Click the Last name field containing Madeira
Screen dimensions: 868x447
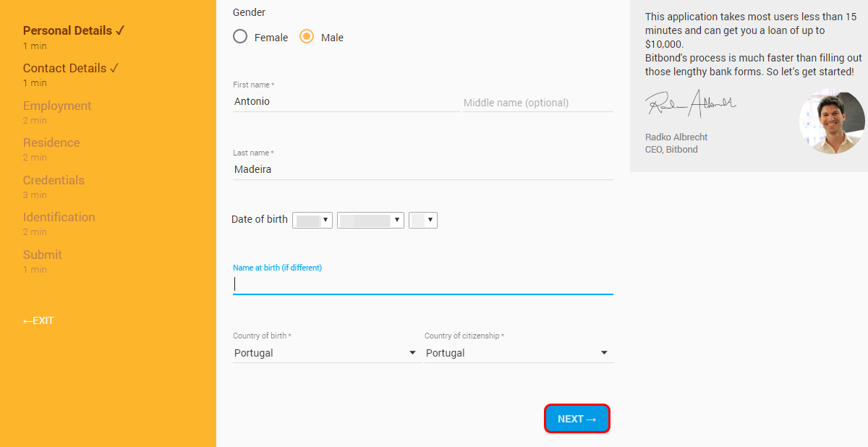pos(423,170)
